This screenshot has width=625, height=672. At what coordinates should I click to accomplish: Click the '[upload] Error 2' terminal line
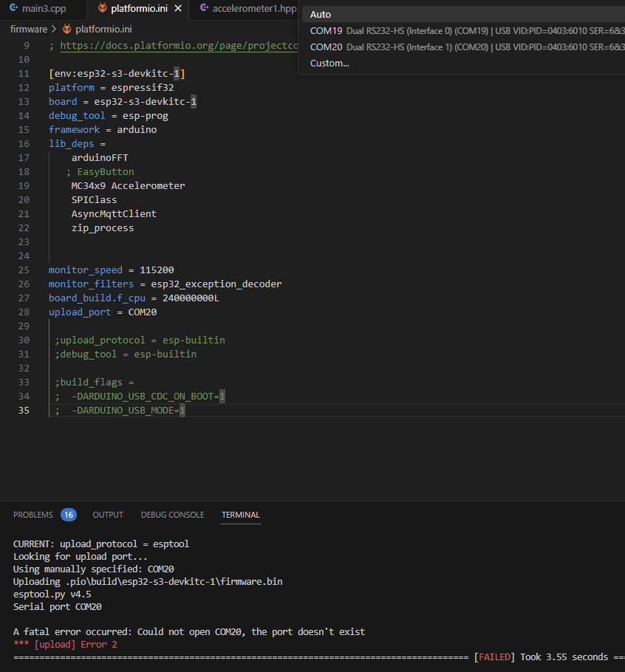(x=65, y=645)
